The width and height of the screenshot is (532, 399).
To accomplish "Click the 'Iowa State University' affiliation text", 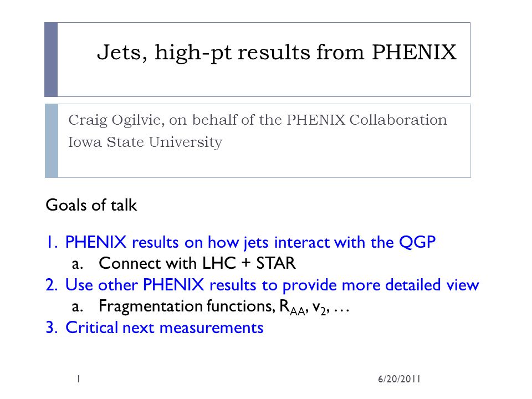I will click(145, 142).
